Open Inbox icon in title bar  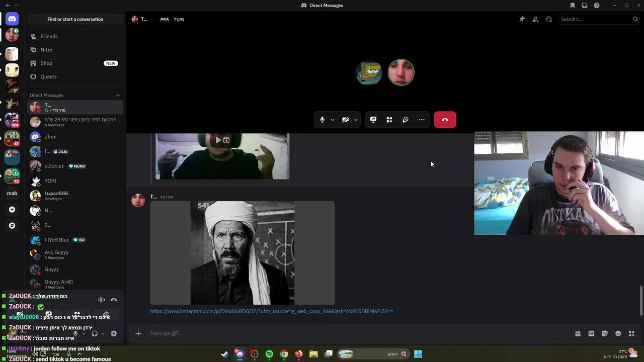click(585, 6)
